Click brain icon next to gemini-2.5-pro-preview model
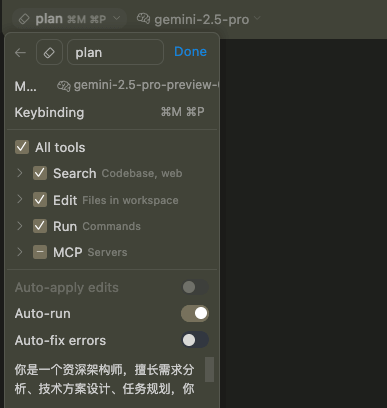The image size is (387, 408). [64, 86]
